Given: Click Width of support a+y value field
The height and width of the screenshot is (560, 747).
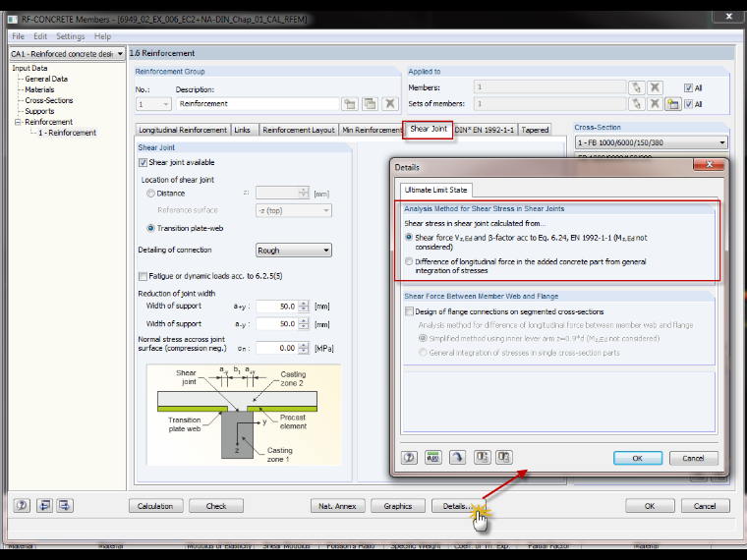Looking at the screenshot, I should [x=277, y=307].
